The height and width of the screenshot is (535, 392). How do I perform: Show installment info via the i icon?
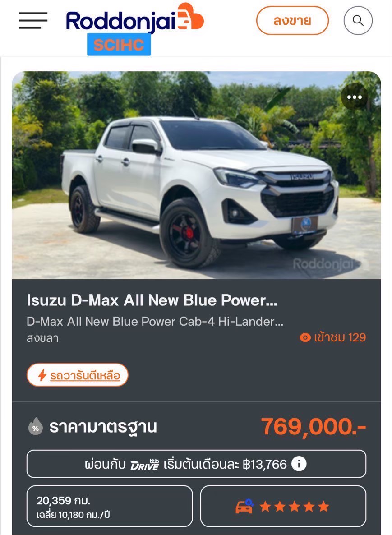tap(299, 464)
